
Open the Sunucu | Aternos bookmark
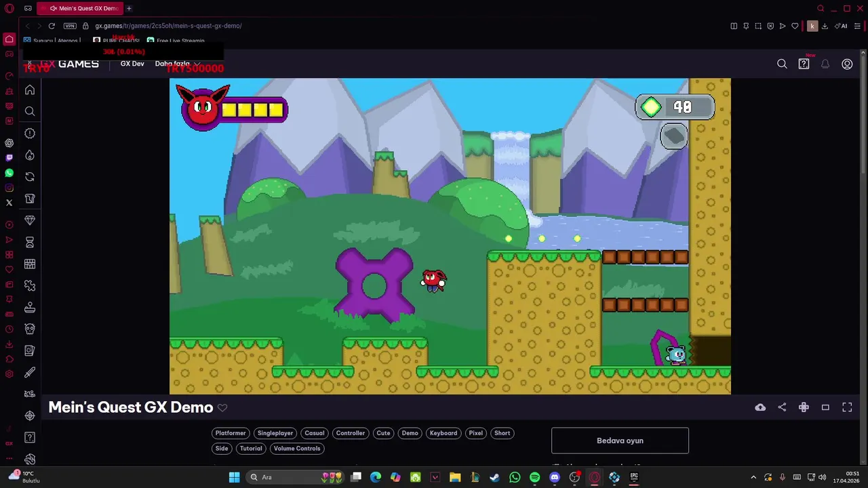coord(52,41)
